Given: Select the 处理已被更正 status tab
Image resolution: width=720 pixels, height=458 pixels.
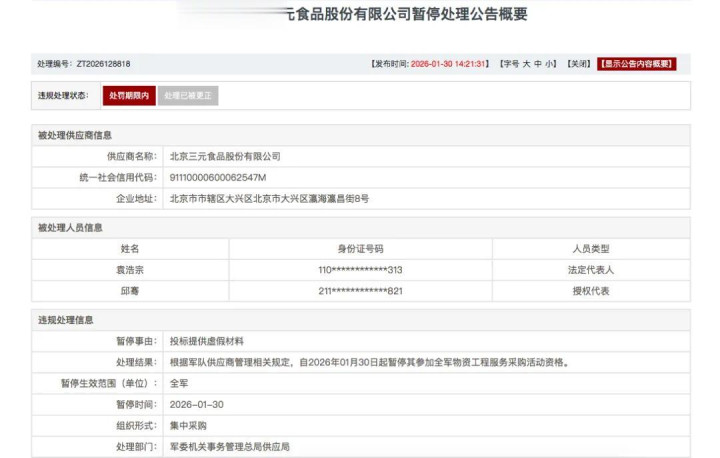Looking at the screenshot, I should [188, 96].
